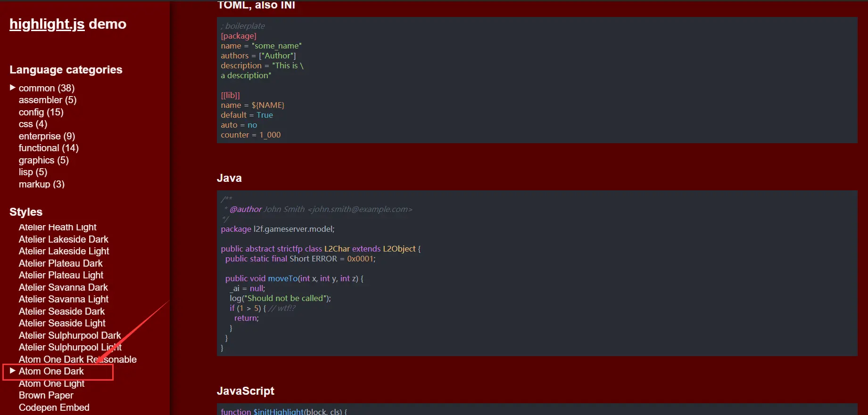Screen dimensions: 868x415
Task: Click the Styles heading in the sidebar
Action: coord(26,212)
